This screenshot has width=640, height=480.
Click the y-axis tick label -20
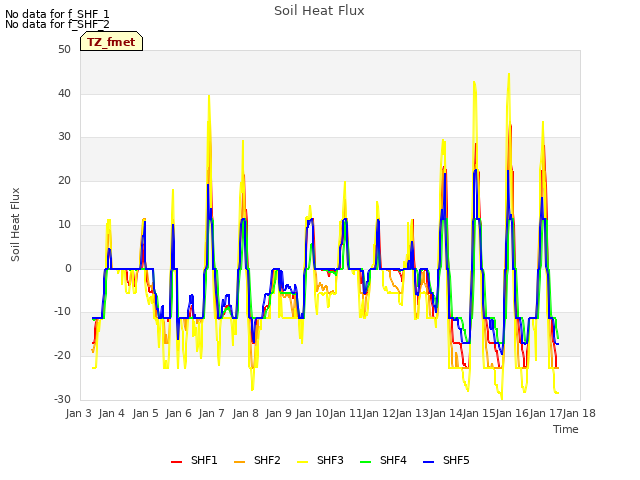[x=62, y=356]
